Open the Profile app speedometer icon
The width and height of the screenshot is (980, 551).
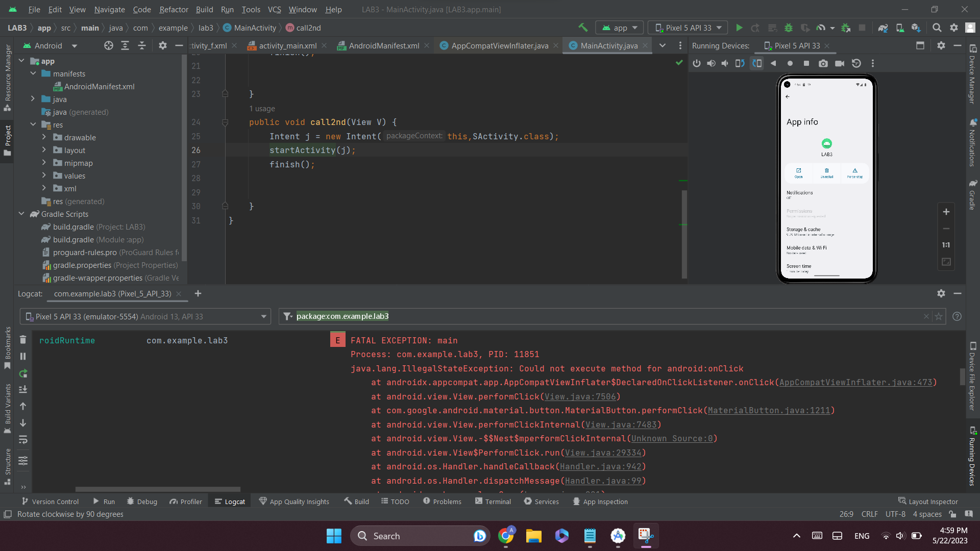coord(821,28)
